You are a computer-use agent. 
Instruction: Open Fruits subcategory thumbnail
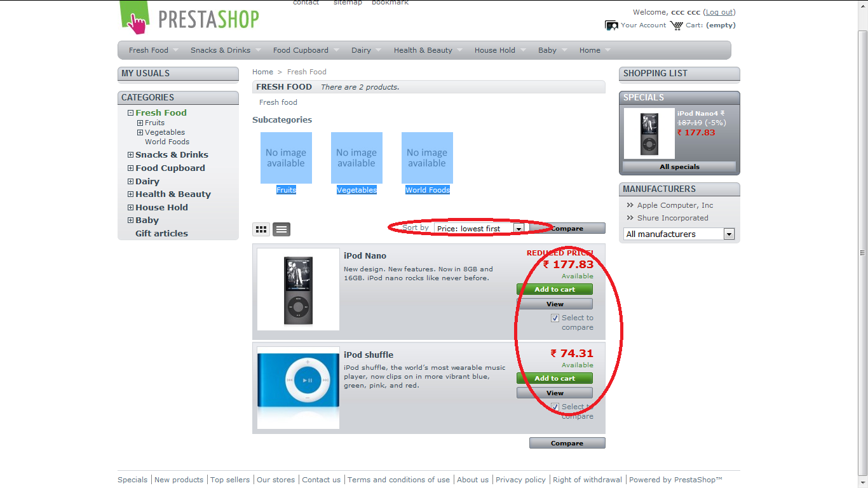pos(286,158)
